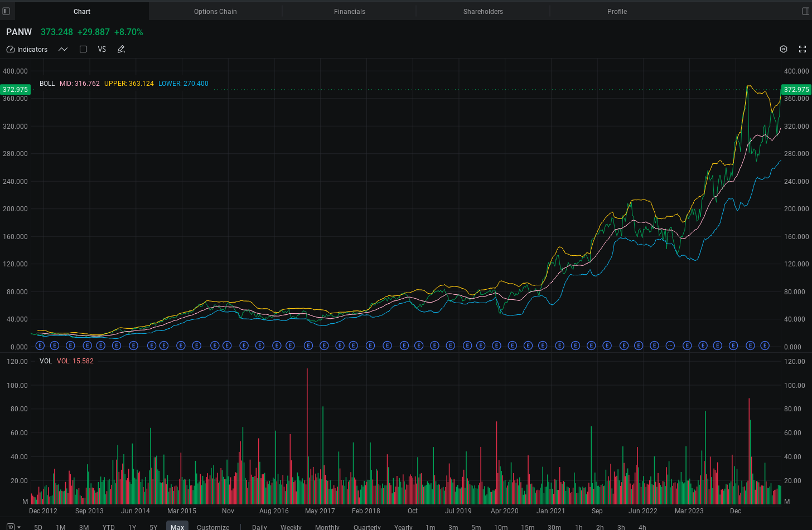812x530 pixels.
Task: Click the 372.975 price tag on right axis
Action: coord(796,89)
